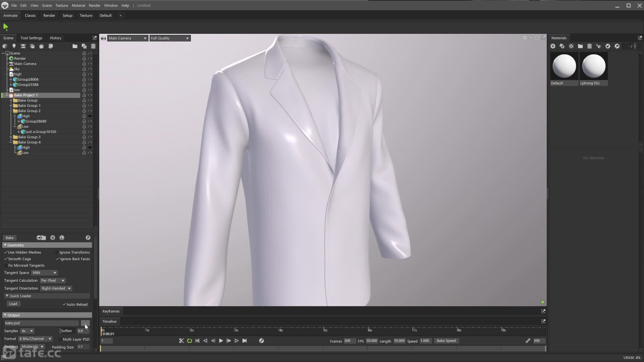Import a material with down-left arrow icon
Screen dimensions: 644x362
(608, 46)
